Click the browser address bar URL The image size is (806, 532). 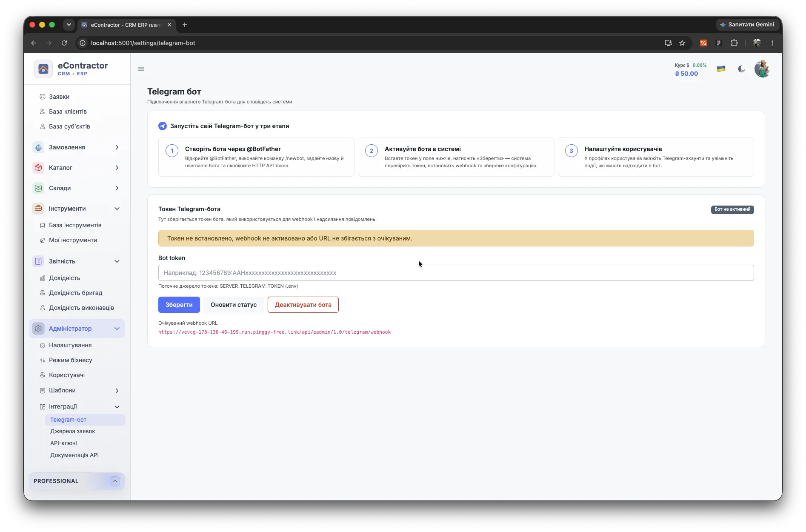(x=143, y=43)
